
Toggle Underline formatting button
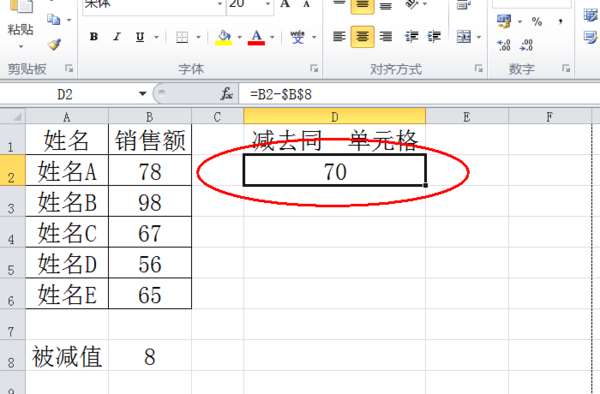[x=140, y=37]
